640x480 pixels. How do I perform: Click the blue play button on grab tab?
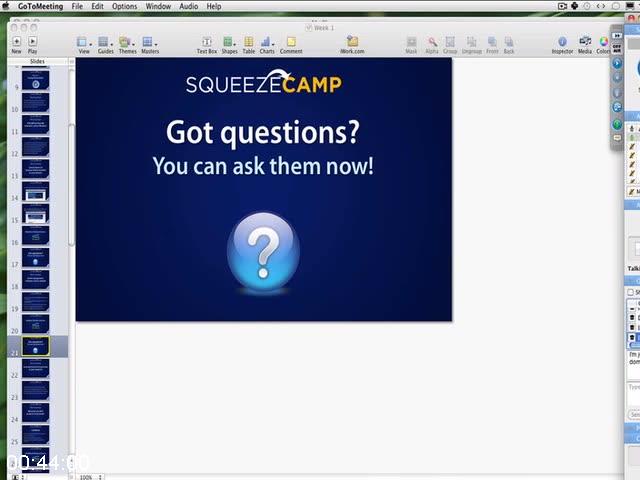click(617, 63)
